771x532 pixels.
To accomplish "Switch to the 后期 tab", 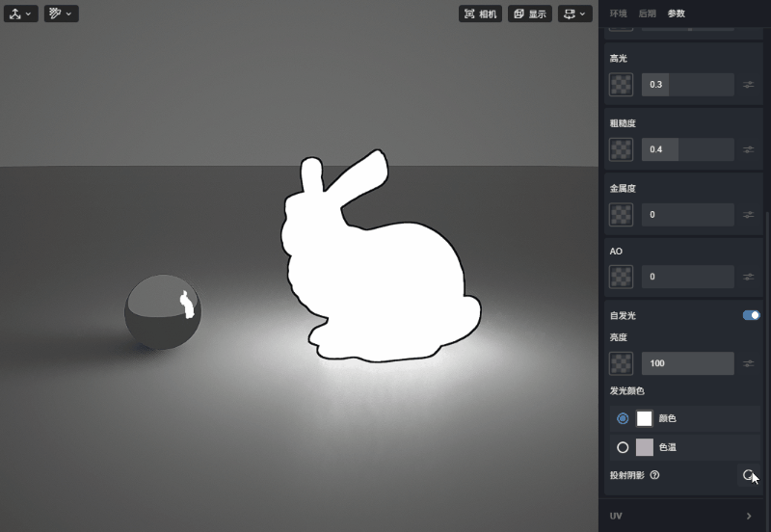I will click(x=647, y=13).
